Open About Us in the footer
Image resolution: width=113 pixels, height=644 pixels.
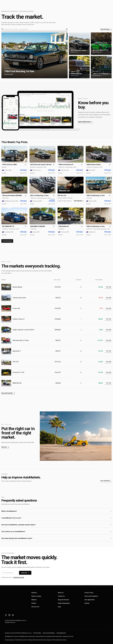click(61, 593)
